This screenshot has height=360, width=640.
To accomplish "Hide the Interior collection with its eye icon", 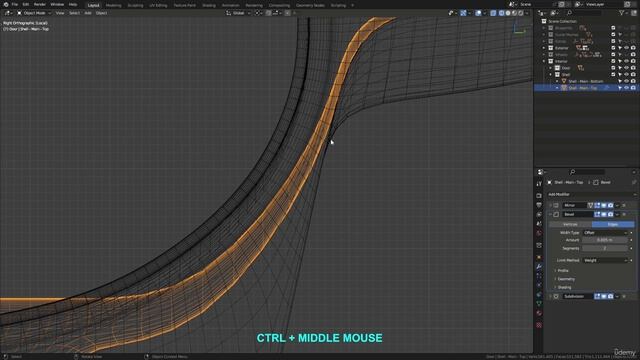I will pyautogui.click(x=627, y=61).
